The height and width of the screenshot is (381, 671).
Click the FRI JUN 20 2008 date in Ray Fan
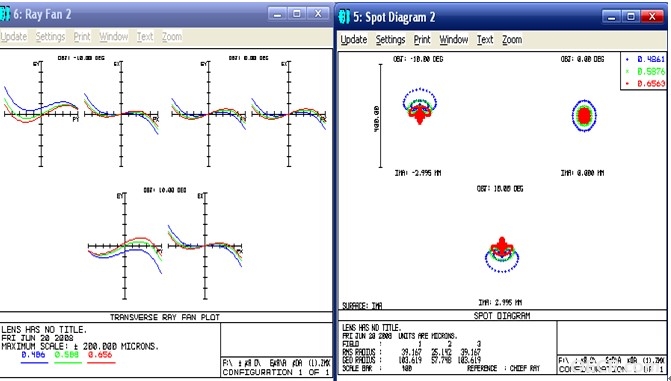(37, 338)
